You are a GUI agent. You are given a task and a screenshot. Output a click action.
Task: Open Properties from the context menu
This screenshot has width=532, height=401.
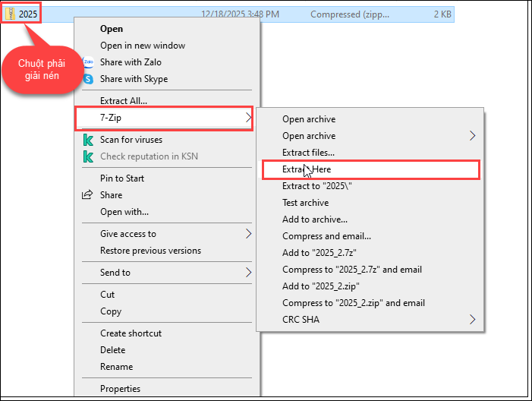(x=121, y=389)
